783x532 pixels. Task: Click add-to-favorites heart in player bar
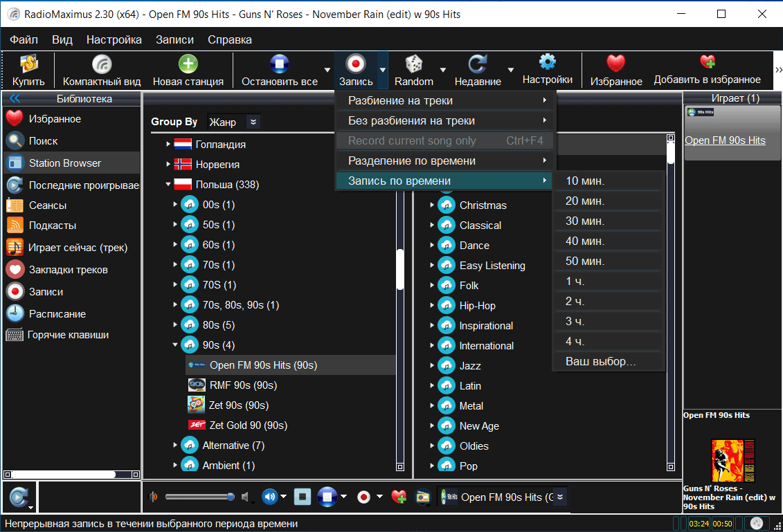point(399,497)
